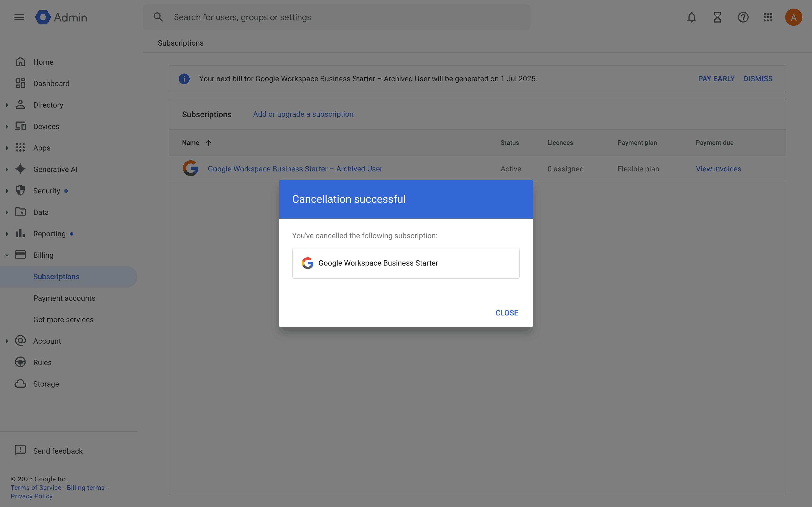Expand the Devices menu section
The width and height of the screenshot is (812, 507).
coord(7,126)
